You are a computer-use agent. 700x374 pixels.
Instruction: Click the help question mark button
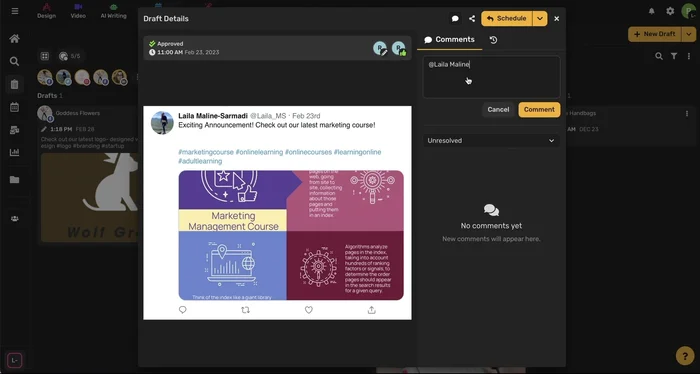[x=685, y=356]
